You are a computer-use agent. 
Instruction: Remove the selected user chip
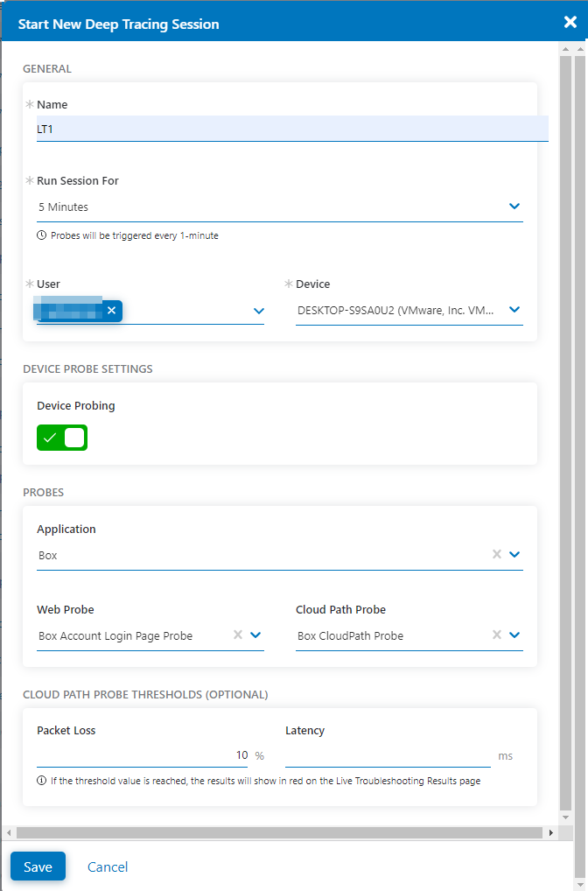pyautogui.click(x=112, y=310)
